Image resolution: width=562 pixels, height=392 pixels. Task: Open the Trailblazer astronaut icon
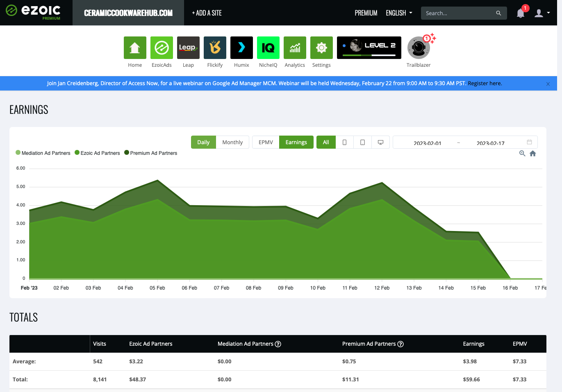[419, 48]
